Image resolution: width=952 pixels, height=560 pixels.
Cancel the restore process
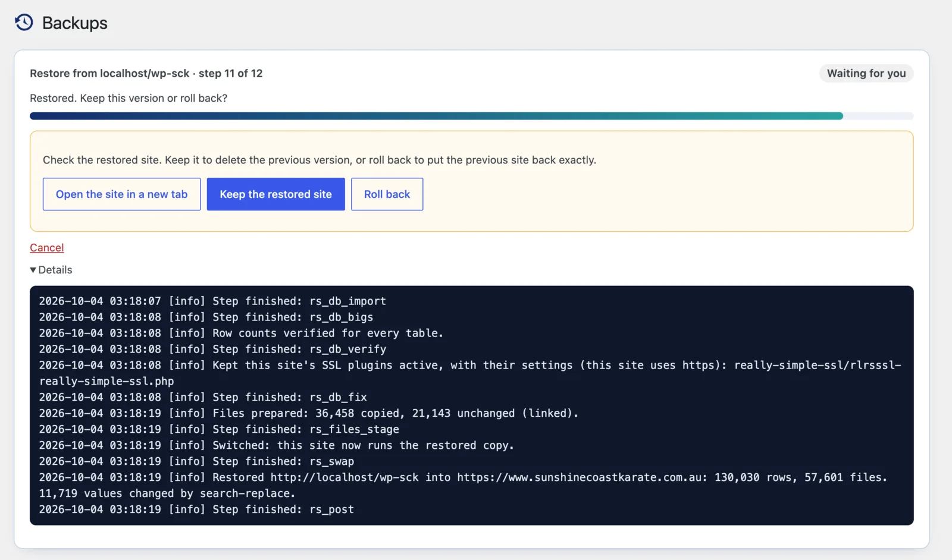[x=46, y=247]
